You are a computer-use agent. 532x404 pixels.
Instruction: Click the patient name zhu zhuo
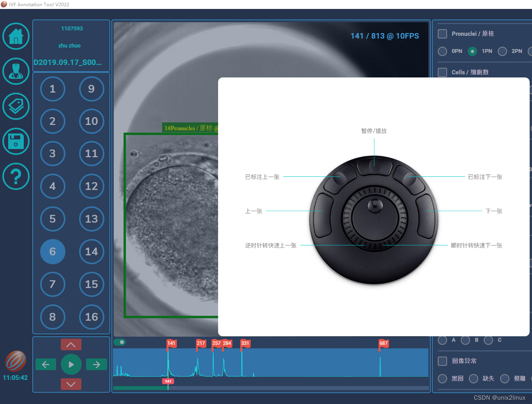point(69,46)
